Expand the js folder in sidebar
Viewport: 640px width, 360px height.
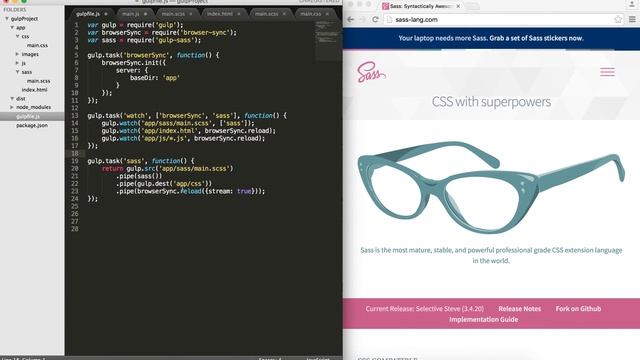(x=18, y=63)
